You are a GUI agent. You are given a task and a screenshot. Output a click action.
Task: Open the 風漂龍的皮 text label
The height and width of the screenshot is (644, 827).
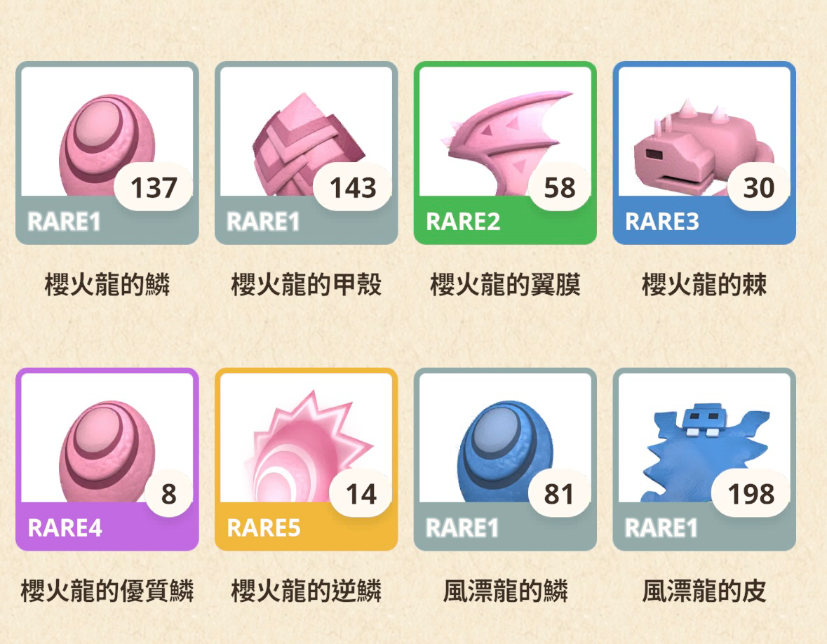[704, 591]
